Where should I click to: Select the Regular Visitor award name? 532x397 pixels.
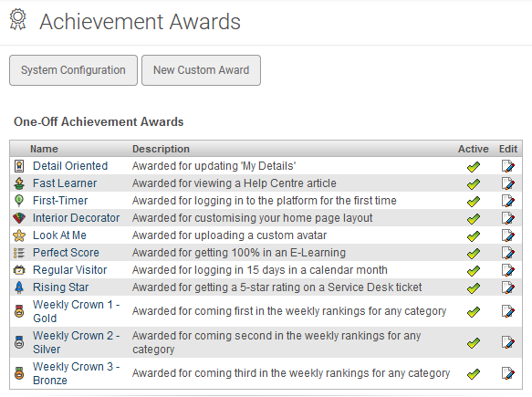tap(70, 270)
